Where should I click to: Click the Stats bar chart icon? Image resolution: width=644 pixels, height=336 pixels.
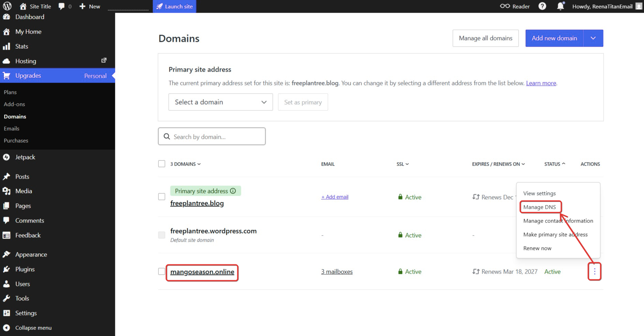pyautogui.click(x=7, y=46)
